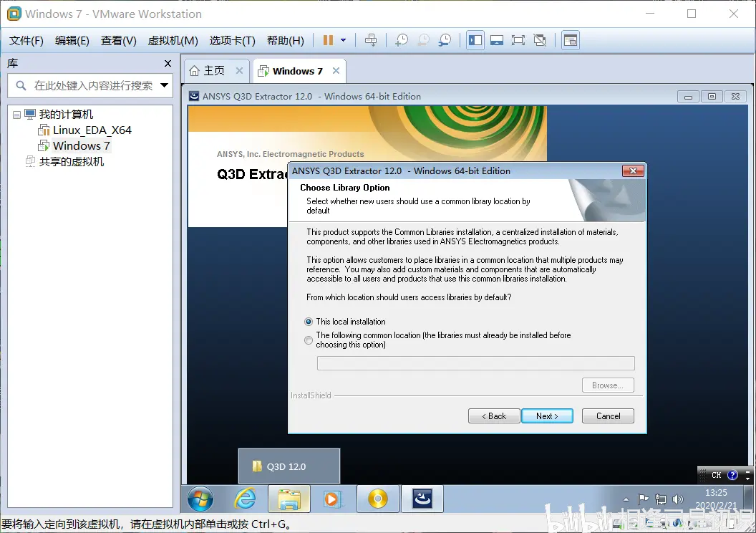Click the disc installer taskbar icon
This screenshot has width=756, height=533.
point(377,499)
